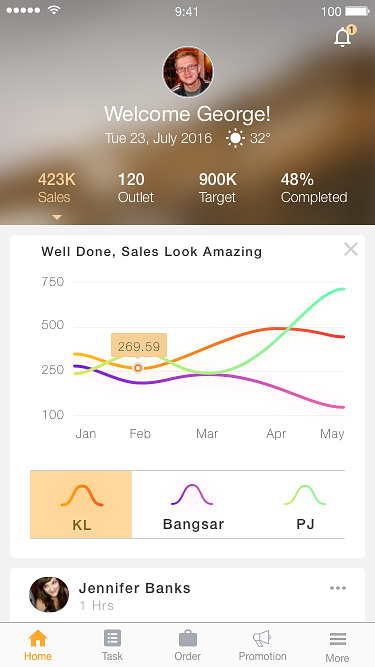Toggle the Bangsar series curve
The image size is (375, 667).
193,505
